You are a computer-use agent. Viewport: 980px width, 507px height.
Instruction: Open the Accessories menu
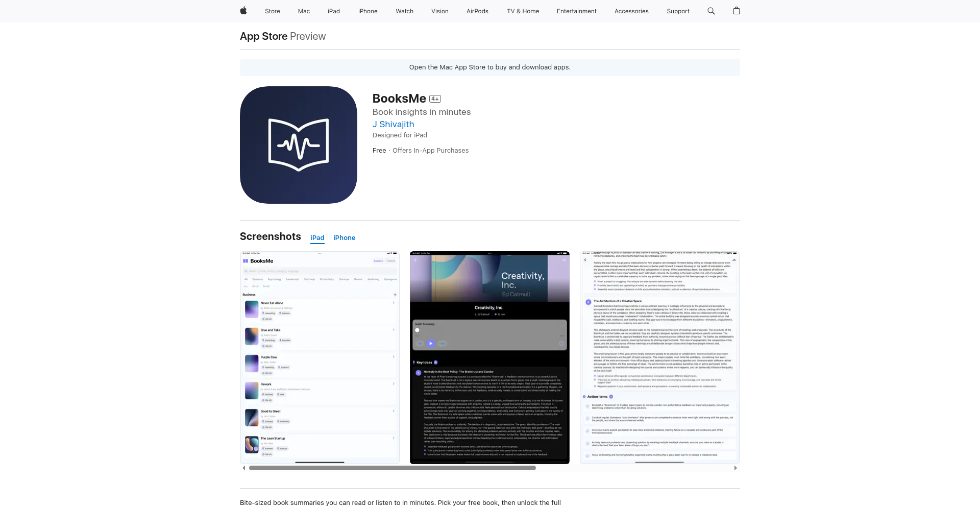[x=631, y=11]
